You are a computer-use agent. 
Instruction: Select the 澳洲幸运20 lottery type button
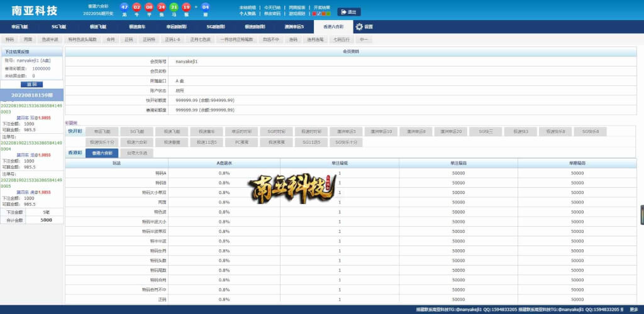(450, 132)
